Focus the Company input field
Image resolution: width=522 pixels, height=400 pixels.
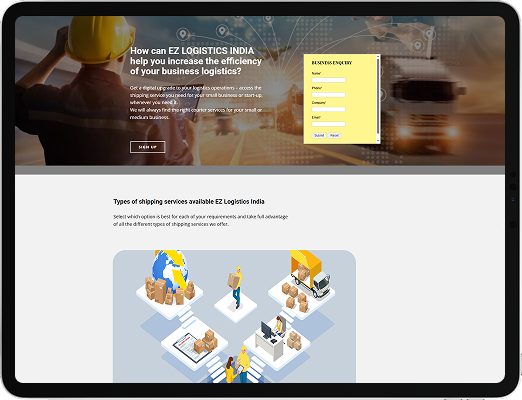point(328,109)
